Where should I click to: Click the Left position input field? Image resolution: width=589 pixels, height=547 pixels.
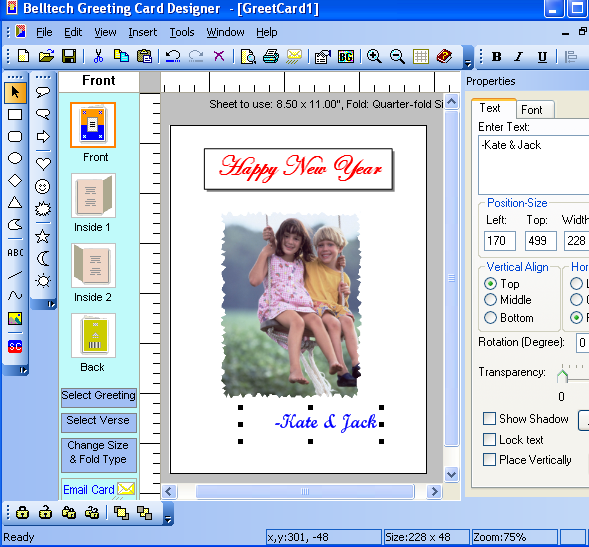[x=500, y=240]
